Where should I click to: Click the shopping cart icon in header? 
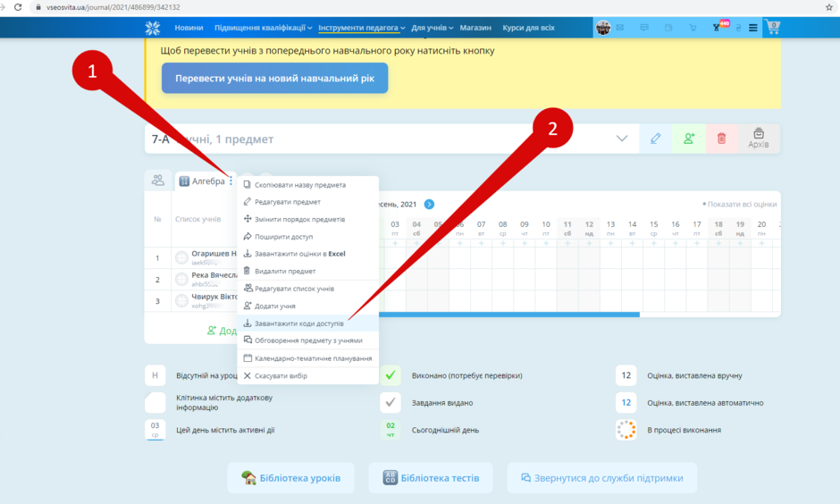772,28
